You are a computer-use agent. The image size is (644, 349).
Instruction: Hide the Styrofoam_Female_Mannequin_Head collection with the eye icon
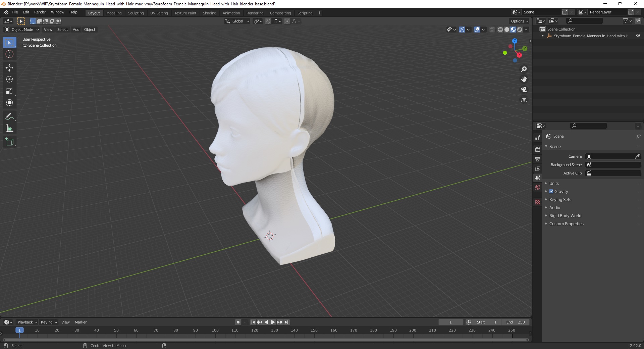point(638,36)
